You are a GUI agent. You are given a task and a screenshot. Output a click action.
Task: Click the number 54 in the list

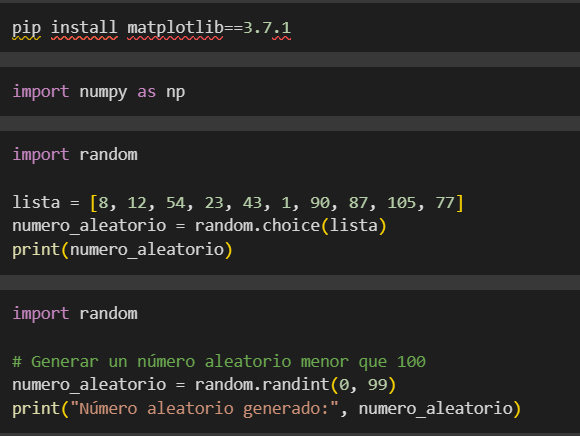pos(176,203)
